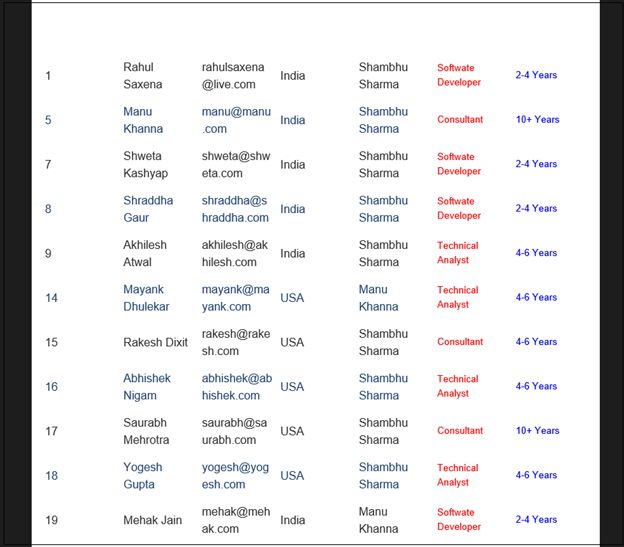This screenshot has width=624, height=547.
Task: Click the name Rahul Saxena
Action: (x=142, y=76)
